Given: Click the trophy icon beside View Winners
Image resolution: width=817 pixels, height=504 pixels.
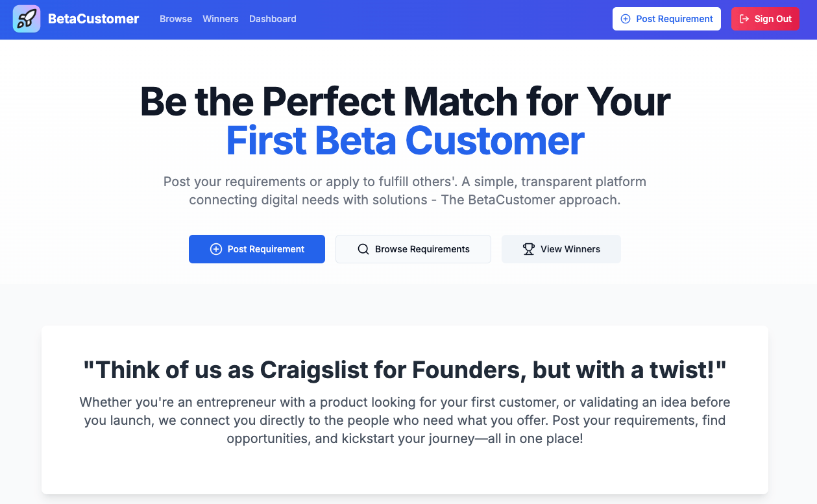Looking at the screenshot, I should pos(529,249).
